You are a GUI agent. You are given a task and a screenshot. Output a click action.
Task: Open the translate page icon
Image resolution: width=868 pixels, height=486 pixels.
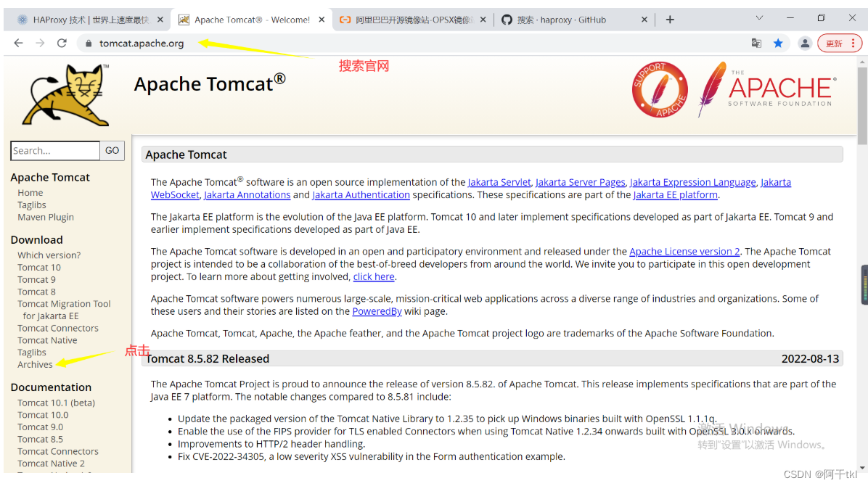point(756,44)
